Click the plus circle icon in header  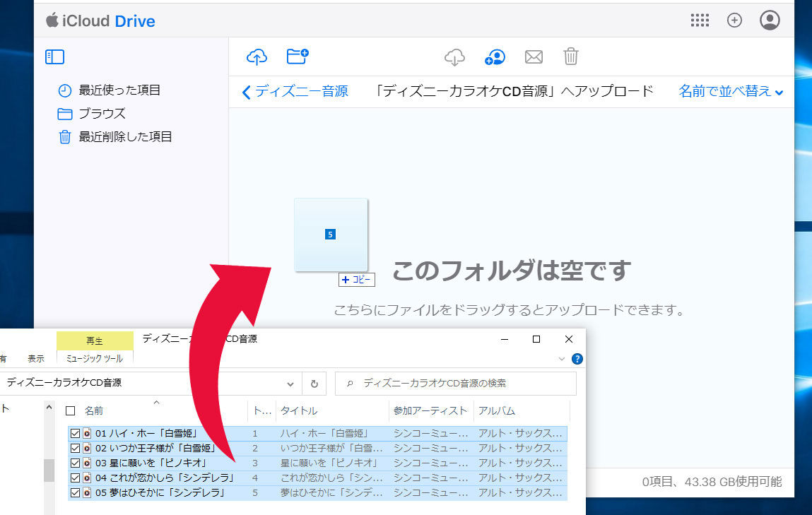click(x=734, y=20)
